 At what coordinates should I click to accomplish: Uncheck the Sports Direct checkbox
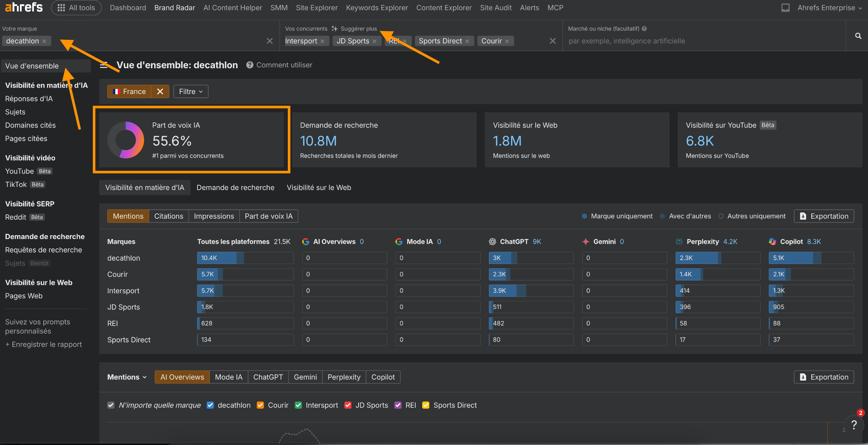pyautogui.click(x=426, y=405)
